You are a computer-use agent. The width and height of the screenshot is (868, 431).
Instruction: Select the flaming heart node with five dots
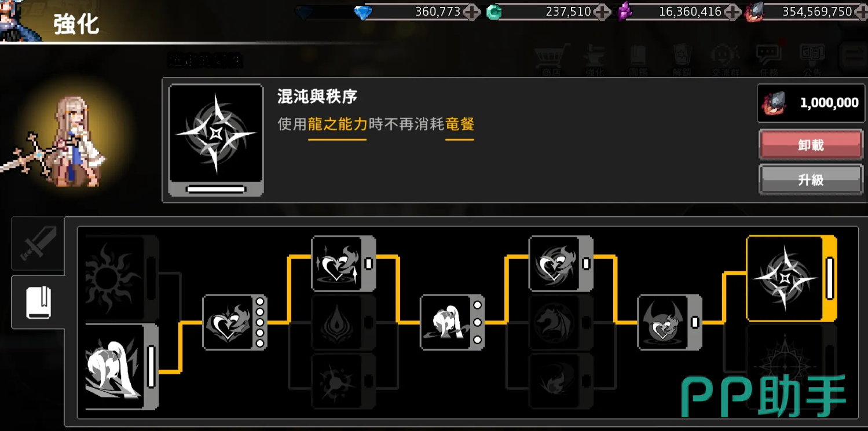[x=235, y=322]
